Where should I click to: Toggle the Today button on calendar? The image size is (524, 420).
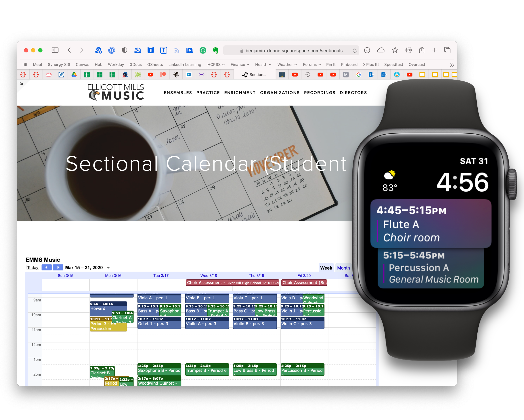tap(34, 267)
